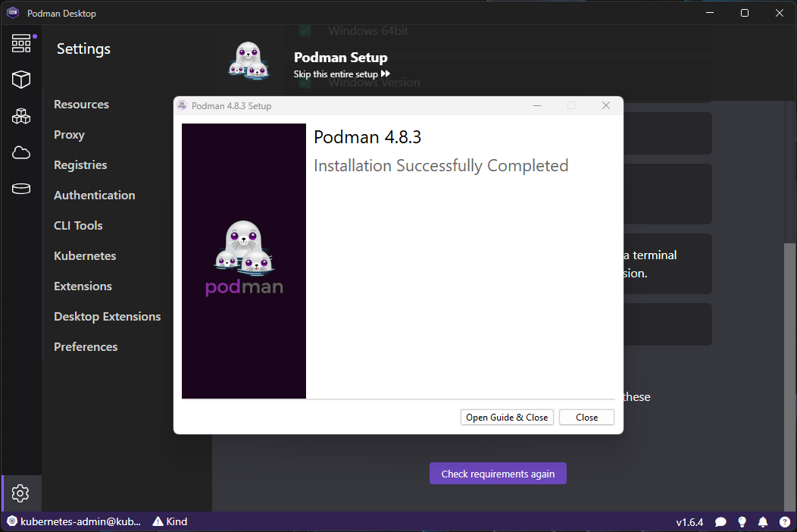This screenshot has height=532, width=797.
Task: Open the Settings gear icon
Action: (20, 493)
